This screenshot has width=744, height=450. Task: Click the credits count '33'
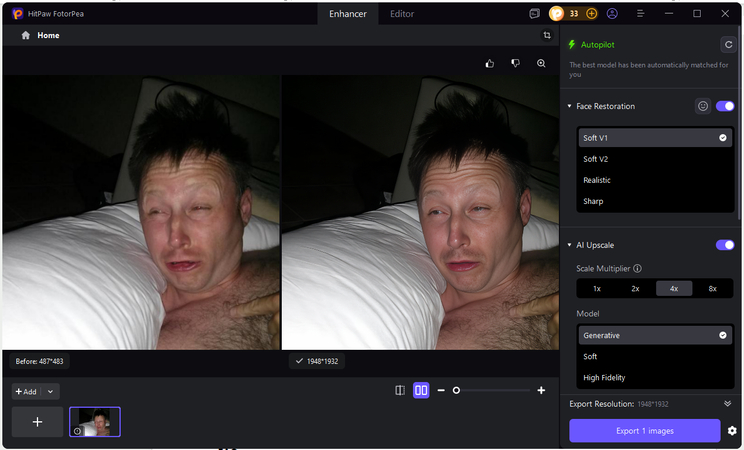(x=574, y=14)
